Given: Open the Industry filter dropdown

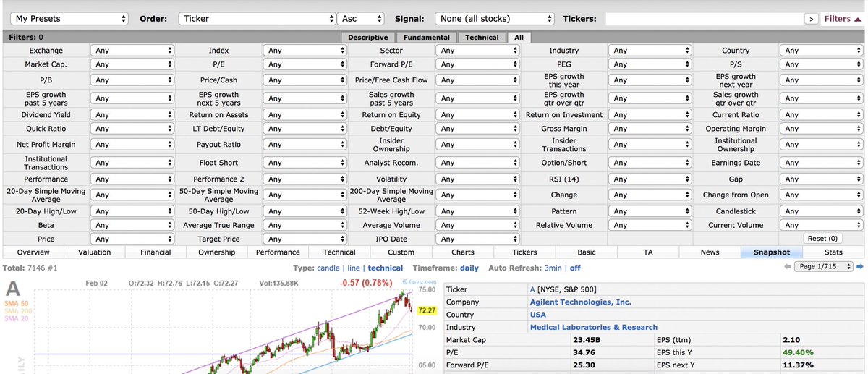Looking at the screenshot, I should (x=650, y=51).
